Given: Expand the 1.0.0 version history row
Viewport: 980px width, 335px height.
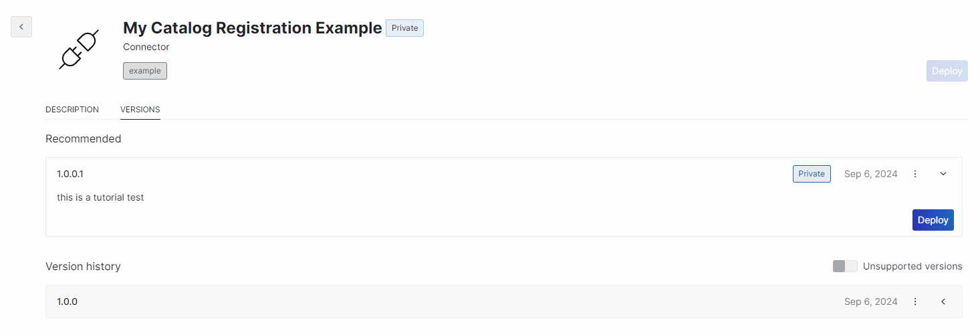Looking at the screenshot, I should (x=504, y=302).
